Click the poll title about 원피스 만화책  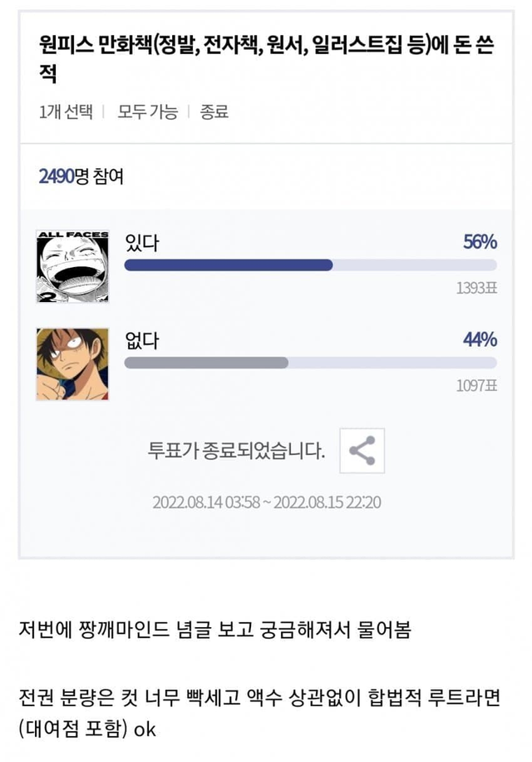point(266,58)
